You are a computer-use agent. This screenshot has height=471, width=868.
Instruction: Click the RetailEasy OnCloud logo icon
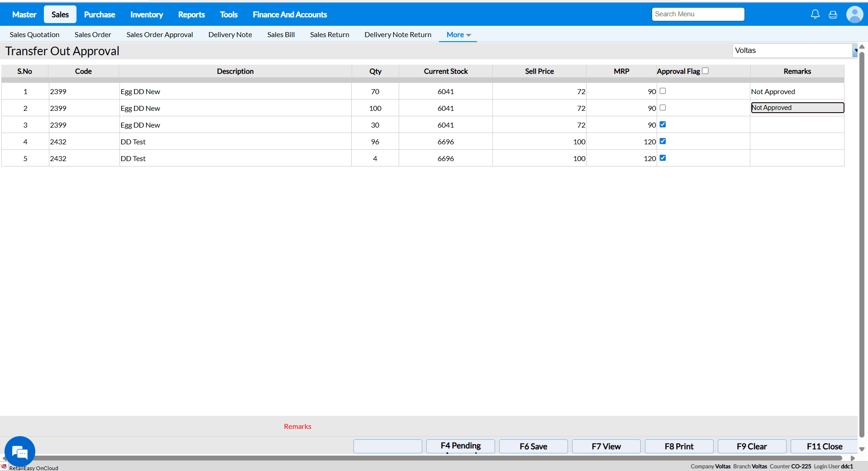pos(4,466)
